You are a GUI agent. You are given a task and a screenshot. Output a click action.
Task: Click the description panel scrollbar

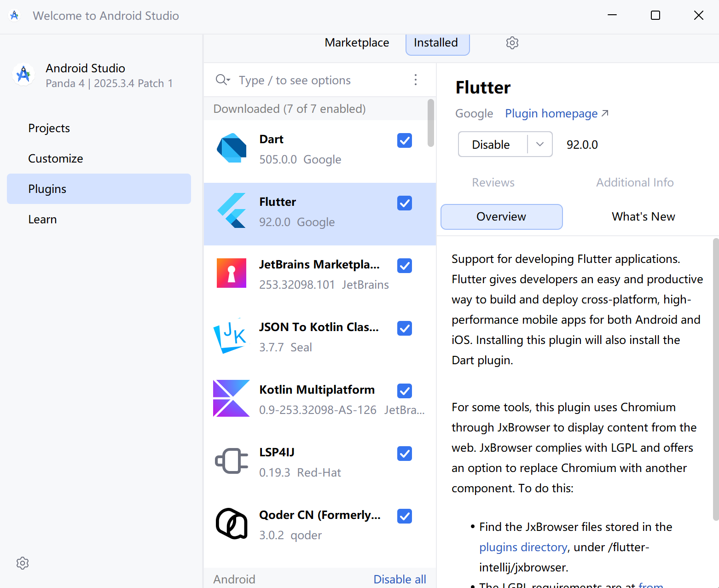pyautogui.click(x=716, y=379)
